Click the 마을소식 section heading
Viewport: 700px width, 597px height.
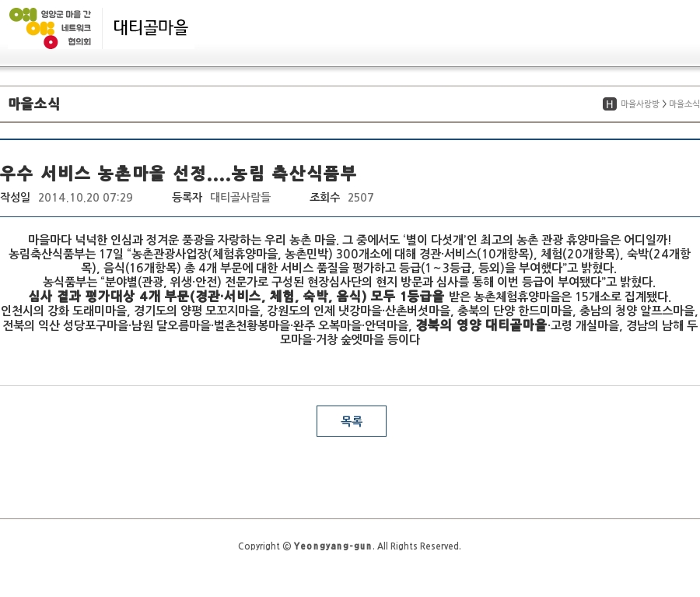pyautogui.click(x=34, y=104)
